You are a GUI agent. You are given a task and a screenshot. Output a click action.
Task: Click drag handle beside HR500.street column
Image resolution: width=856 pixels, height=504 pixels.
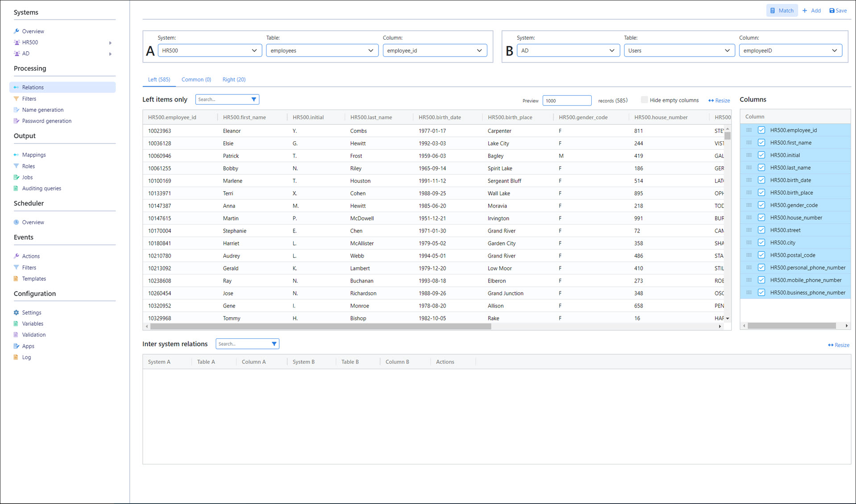click(x=749, y=230)
